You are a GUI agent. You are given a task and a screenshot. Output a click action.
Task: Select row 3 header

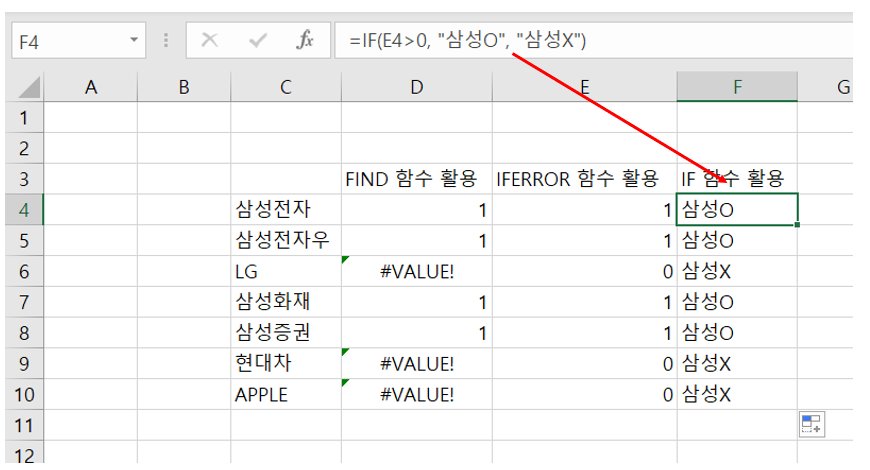click(24, 179)
